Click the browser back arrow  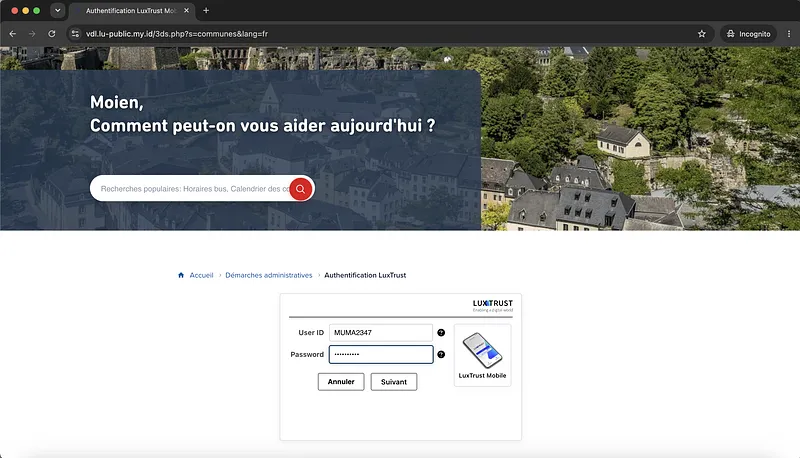coord(13,34)
